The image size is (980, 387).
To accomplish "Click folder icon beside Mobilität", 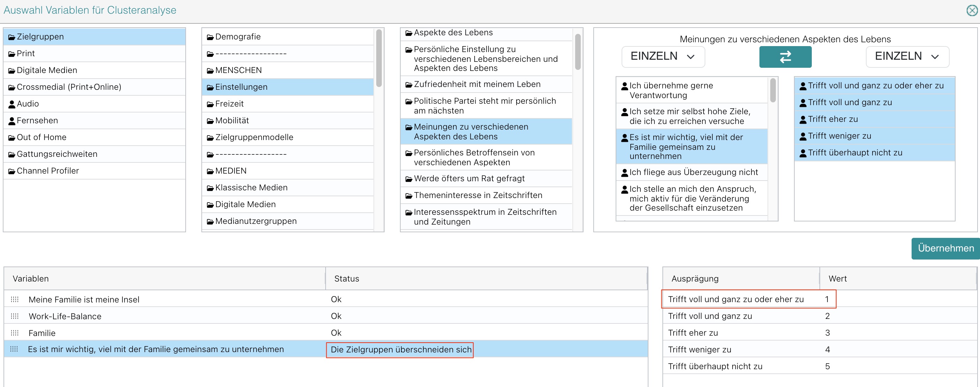I will click(x=210, y=121).
